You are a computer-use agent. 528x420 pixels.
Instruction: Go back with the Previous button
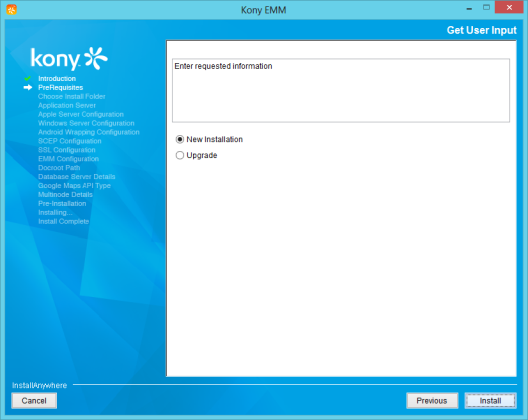[x=432, y=401]
